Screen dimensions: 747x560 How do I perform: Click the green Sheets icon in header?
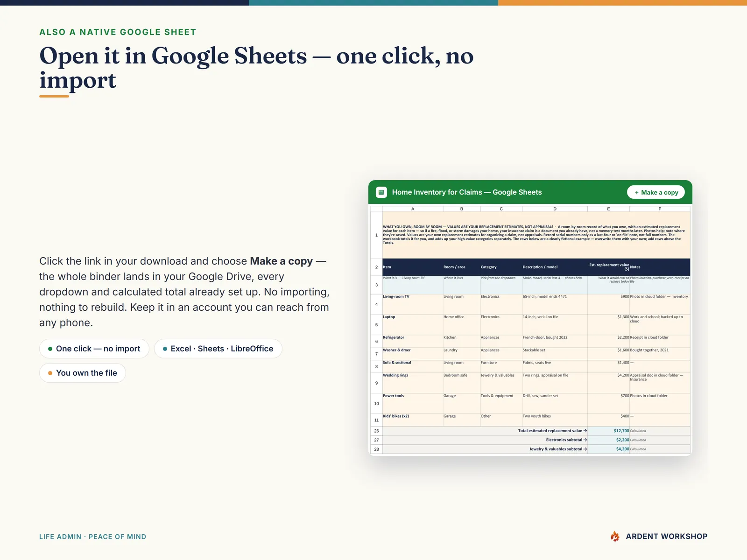(x=381, y=192)
